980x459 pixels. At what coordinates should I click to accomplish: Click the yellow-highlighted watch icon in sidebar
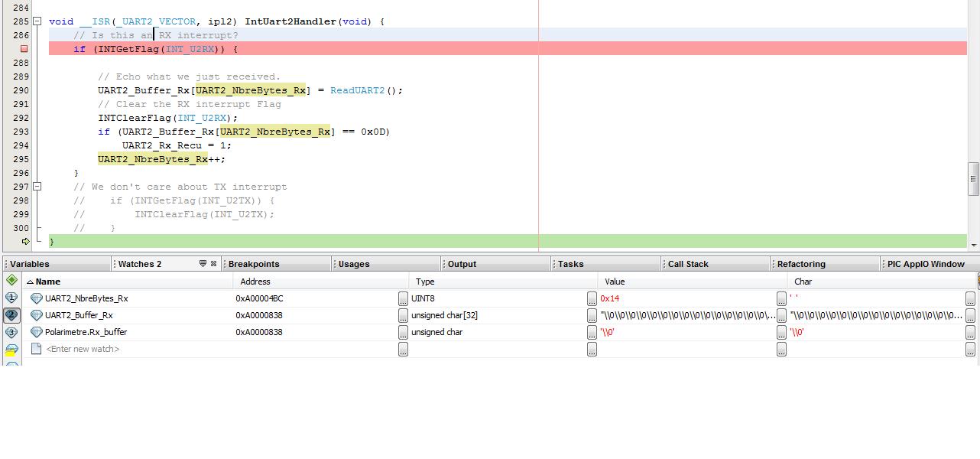(11, 350)
